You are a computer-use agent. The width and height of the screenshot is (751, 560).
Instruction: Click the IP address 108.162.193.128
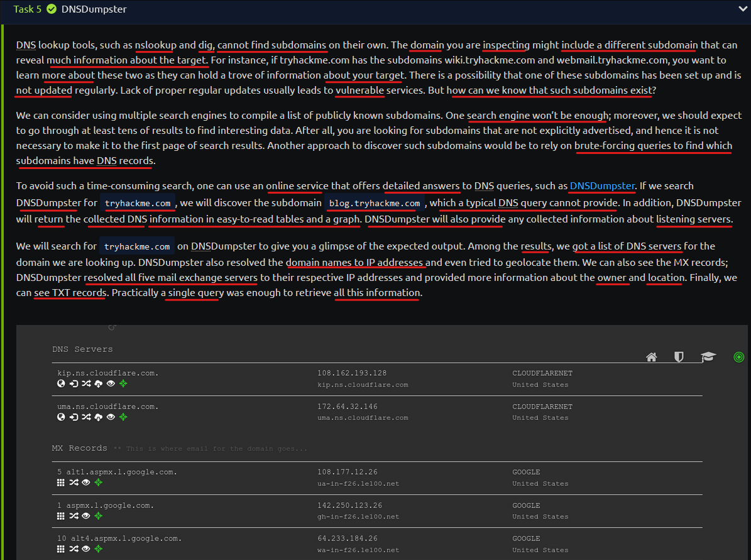[351, 373]
